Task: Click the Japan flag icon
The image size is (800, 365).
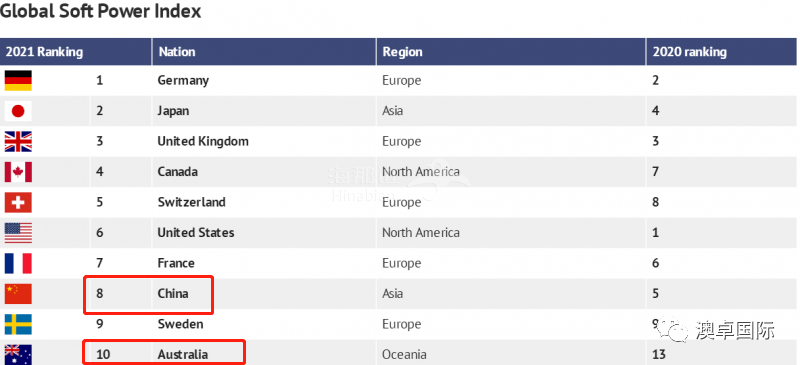Action: point(18,111)
